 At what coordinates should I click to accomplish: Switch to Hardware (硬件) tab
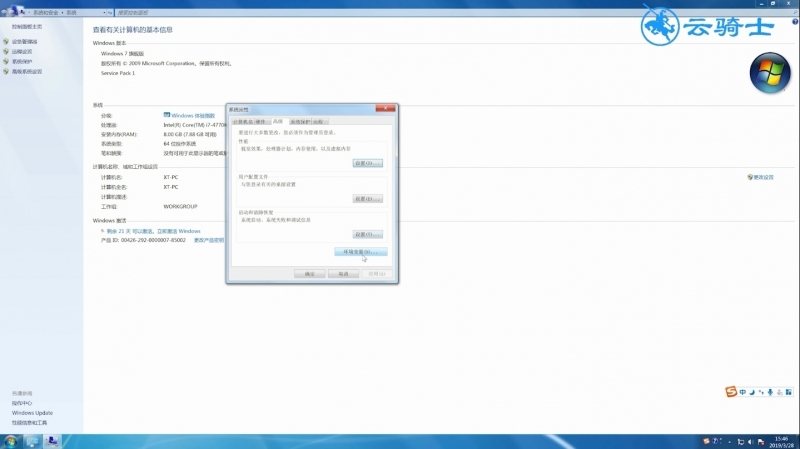[x=261, y=122]
